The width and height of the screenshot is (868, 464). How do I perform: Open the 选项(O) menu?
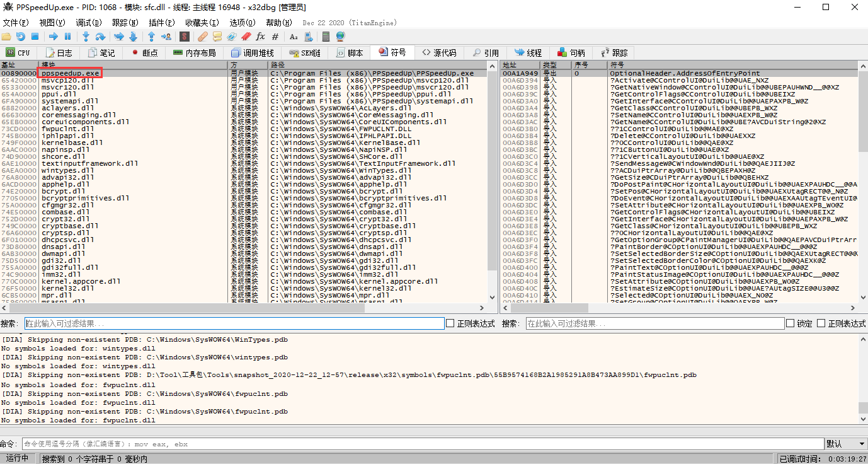tap(242, 23)
